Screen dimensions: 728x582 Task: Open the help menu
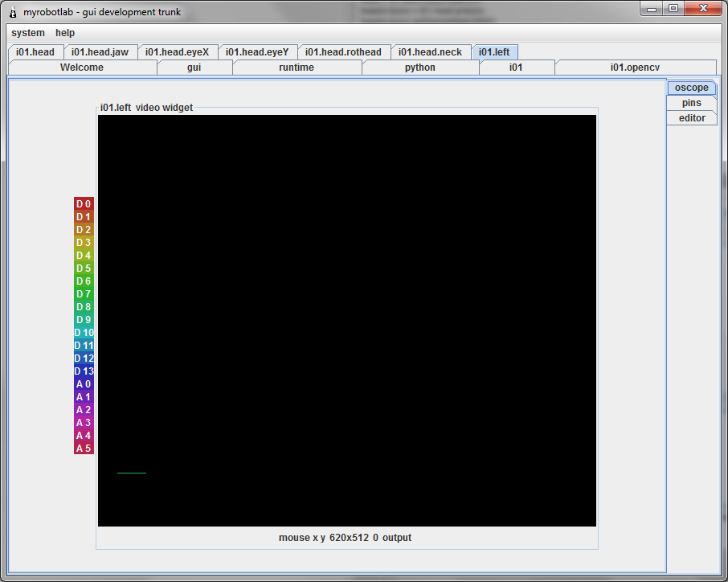65,32
